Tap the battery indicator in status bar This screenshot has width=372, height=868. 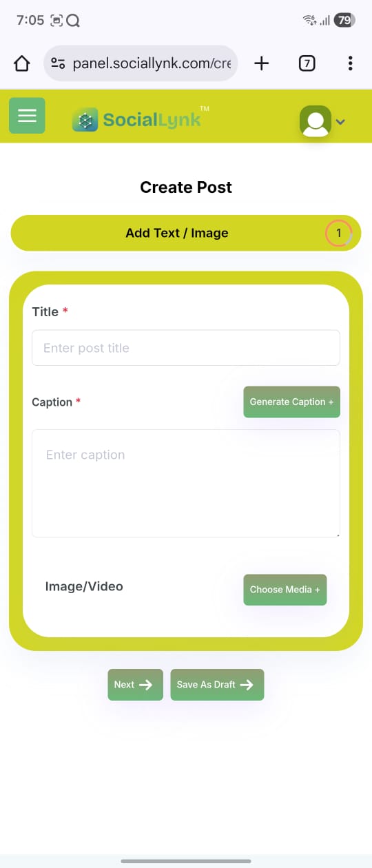click(x=344, y=21)
